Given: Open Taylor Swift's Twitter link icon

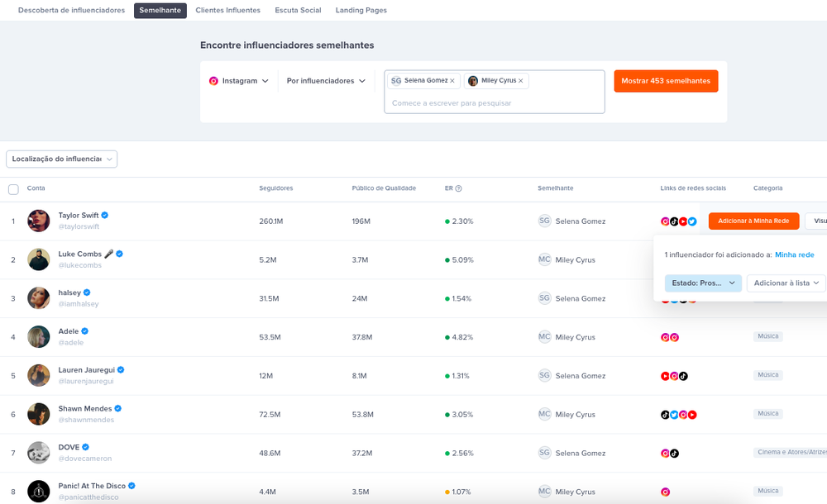Looking at the screenshot, I should point(692,221).
